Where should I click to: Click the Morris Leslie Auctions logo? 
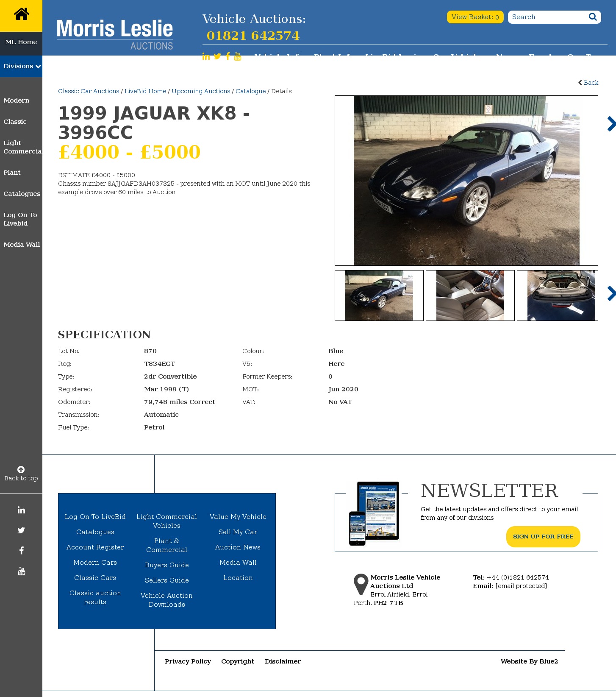(x=115, y=35)
